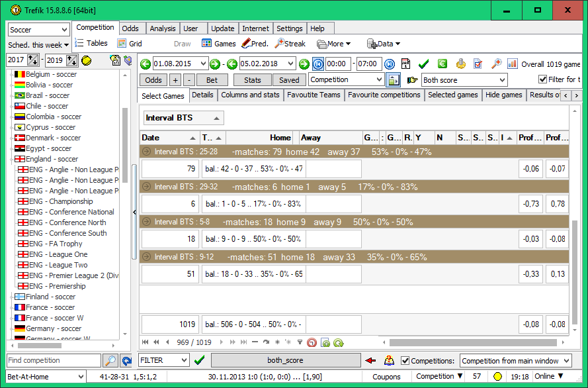Toggle the grouping button next to Competition dropdown
The width and height of the screenshot is (588, 388).
tap(393, 80)
